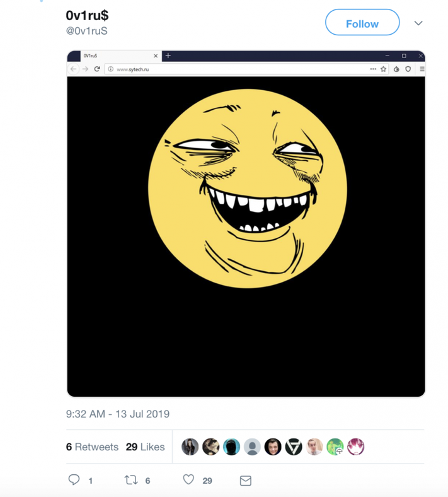Bookmark the page with the star icon
This screenshot has width=448, height=497.
[383, 69]
